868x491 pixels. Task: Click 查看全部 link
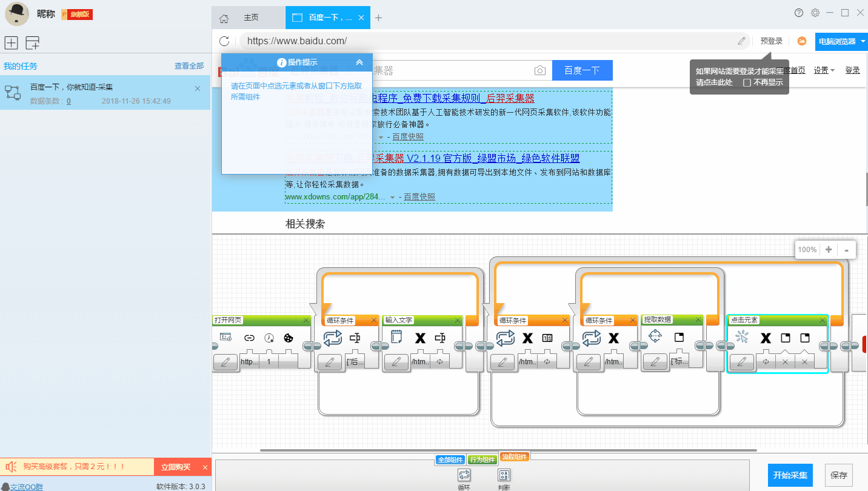pyautogui.click(x=189, y=66)
